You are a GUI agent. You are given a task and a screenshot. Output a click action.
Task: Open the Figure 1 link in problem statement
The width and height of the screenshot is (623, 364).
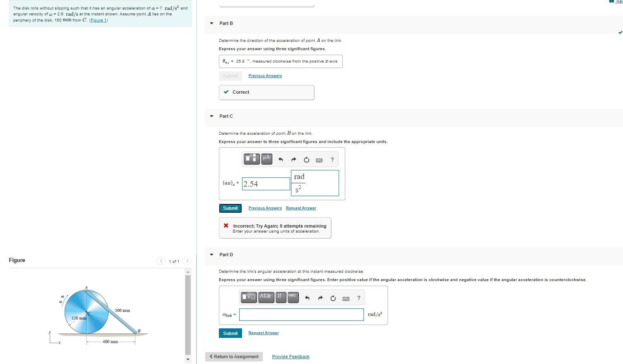pos(98,20)
